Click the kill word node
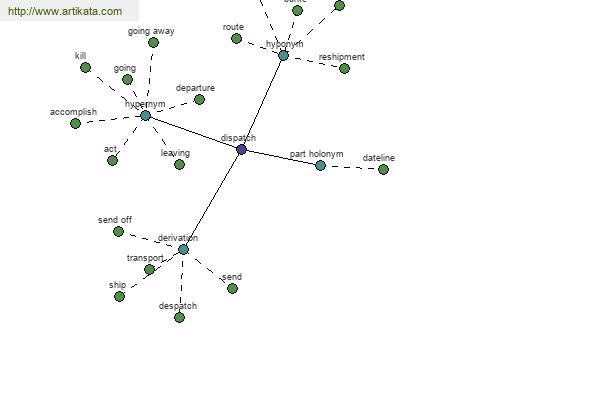Viewport: 600px width, 400px height. coord(86,67)
